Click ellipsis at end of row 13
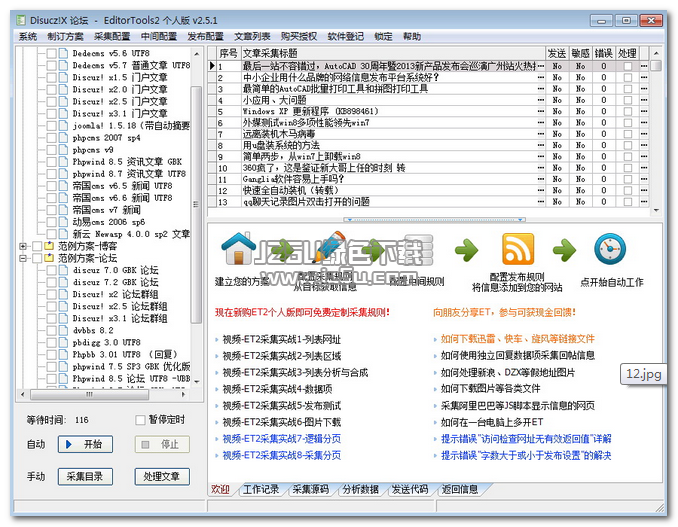678x527 pixels. pyautogui.click(x=644, y=201)
